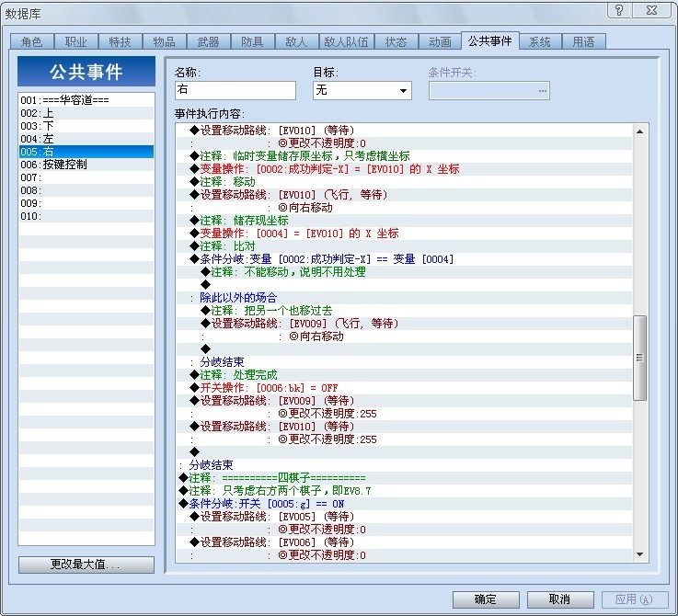Open the 防具 tab
Viewport: 678px width, 616px height.
pyautogui.click(x=252, y=42)
